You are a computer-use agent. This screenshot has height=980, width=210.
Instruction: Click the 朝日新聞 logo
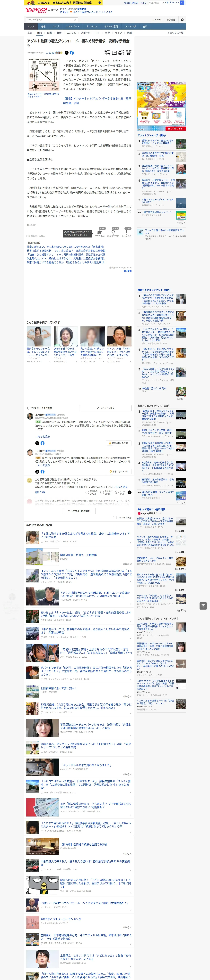tap(117, 53)
